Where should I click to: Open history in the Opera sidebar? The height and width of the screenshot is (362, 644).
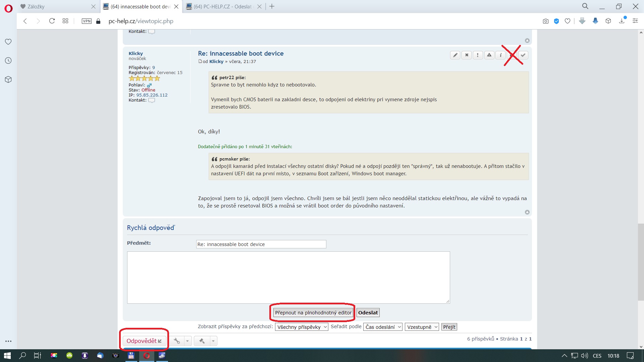click(8, 61)
